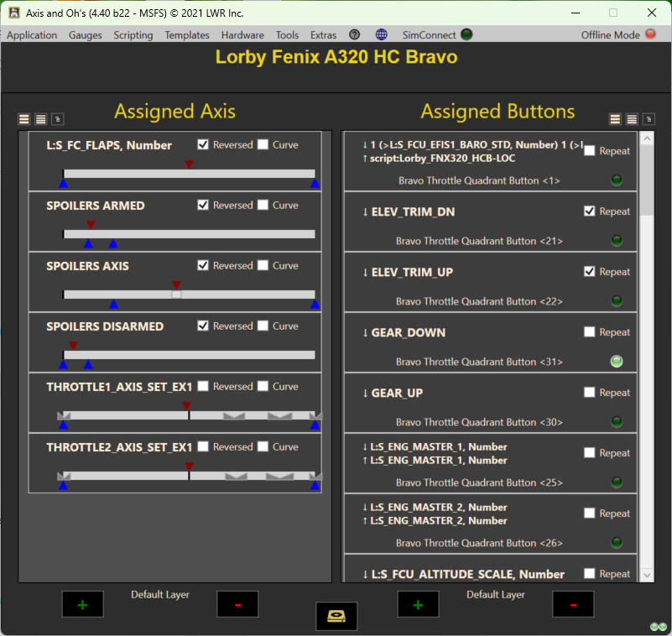Click the SimConnect status indicator
Screen dimensions: 672x636
[x=468, y=34]
